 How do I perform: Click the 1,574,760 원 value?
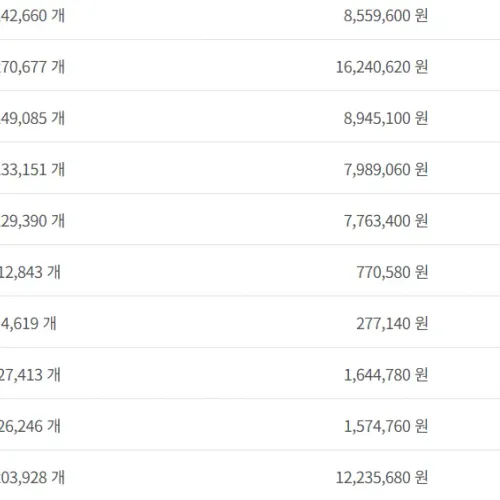tap(386, 426)
